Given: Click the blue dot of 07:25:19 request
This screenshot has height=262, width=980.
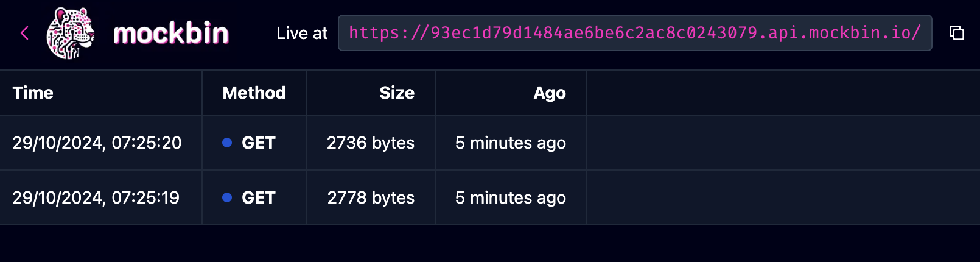Looking at the screenshot, I should 227,197.
